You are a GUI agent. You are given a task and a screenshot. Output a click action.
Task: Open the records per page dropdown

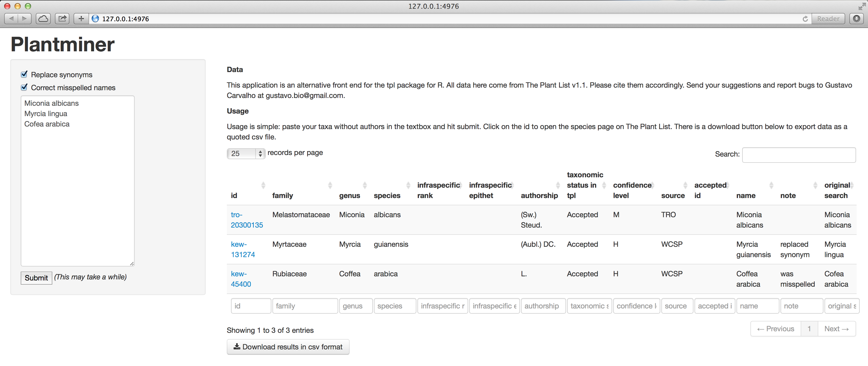click(246, 153)
